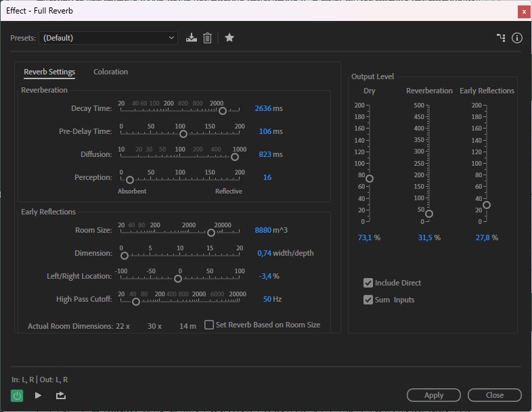
Task: Switch to the Coloration tab
Action: pos(110,72)
